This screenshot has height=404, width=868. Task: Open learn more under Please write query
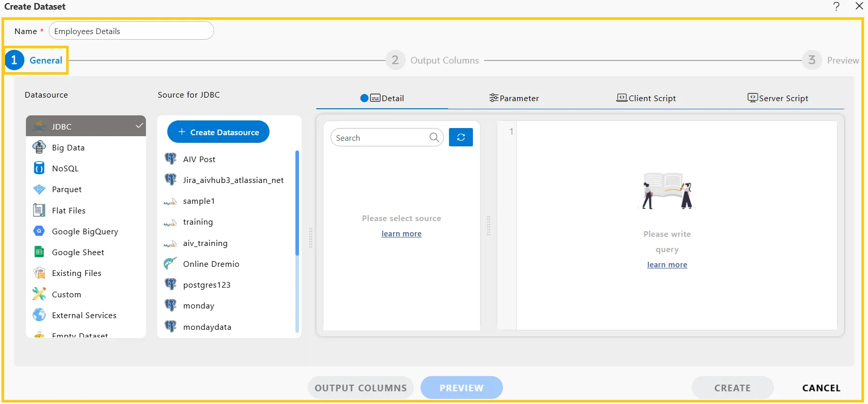[667, 265]
